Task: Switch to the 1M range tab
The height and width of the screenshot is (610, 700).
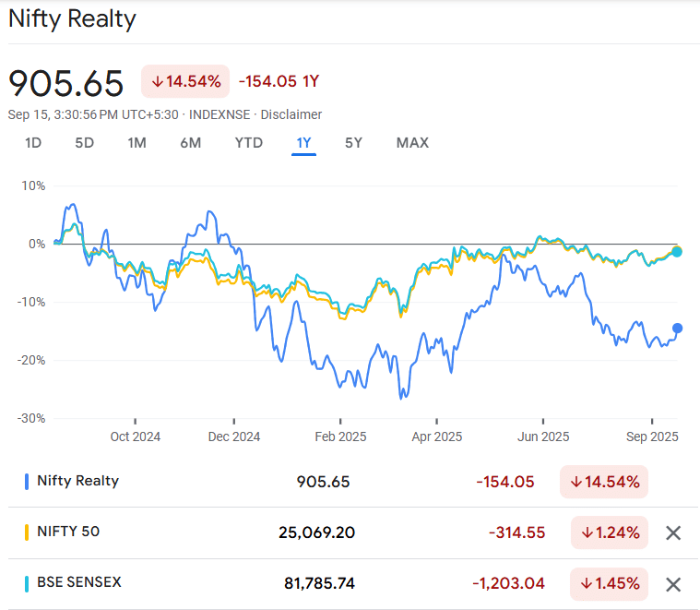Action: (136, 143)
